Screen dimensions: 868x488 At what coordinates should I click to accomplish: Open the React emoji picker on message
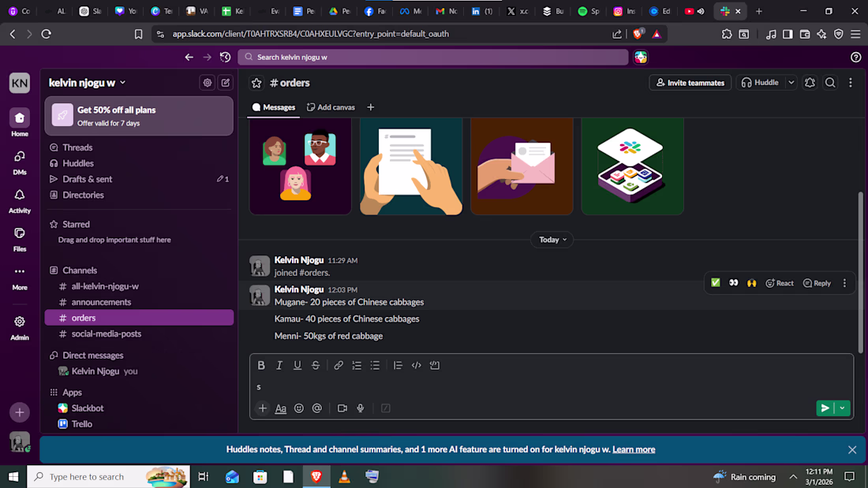tap(780, 283)
